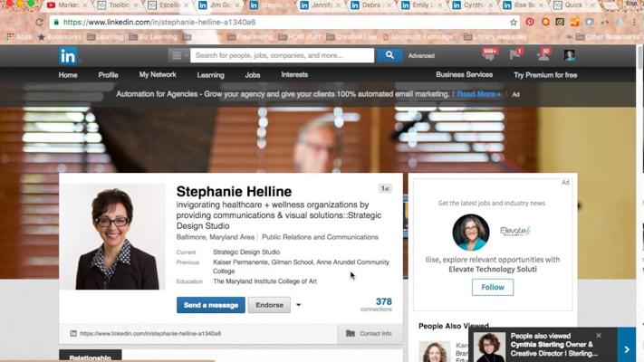The image size is (644, 362).
Task: Click 378 connections count
Action: coord(377,305)
